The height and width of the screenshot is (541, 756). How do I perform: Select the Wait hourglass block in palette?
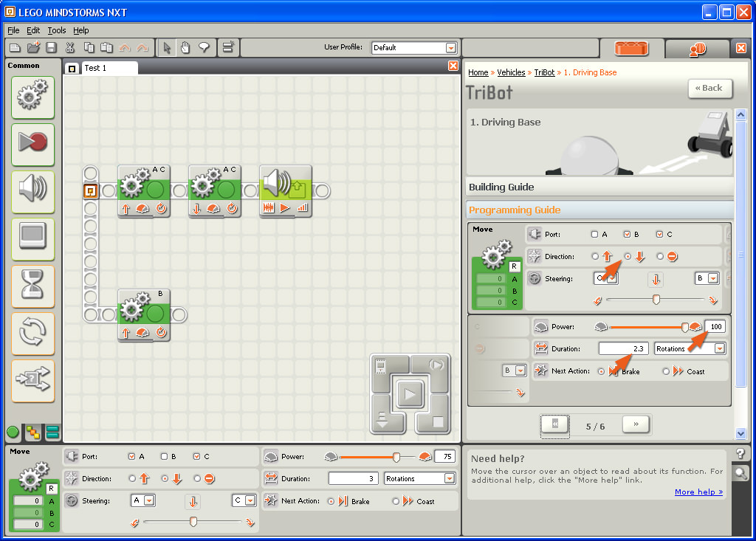pyautogui.click(x=32, y=286)
